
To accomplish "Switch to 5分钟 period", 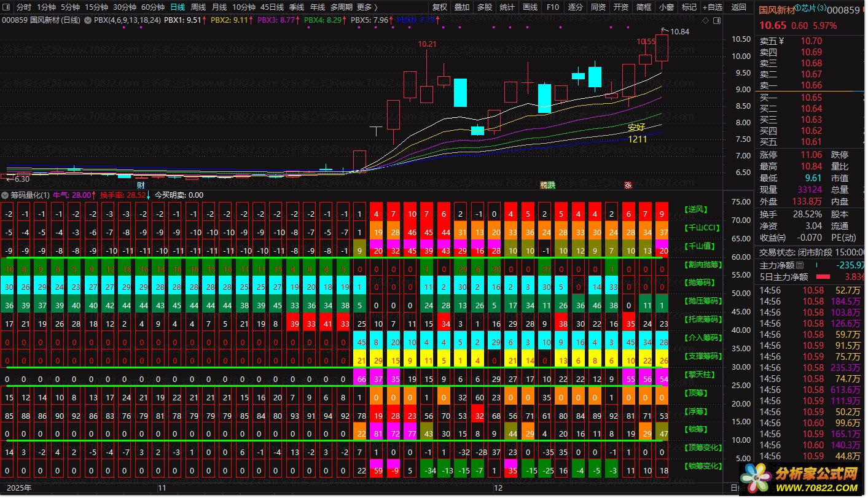I will pos(71,7).
